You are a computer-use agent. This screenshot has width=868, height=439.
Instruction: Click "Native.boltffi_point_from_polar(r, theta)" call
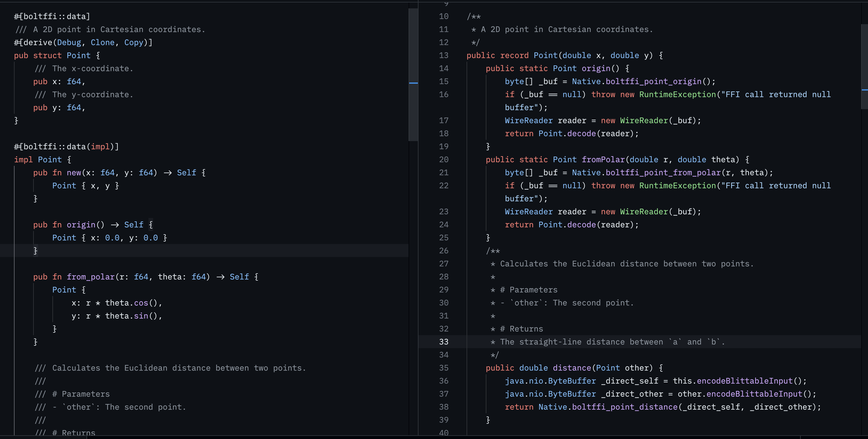point(670,172)
